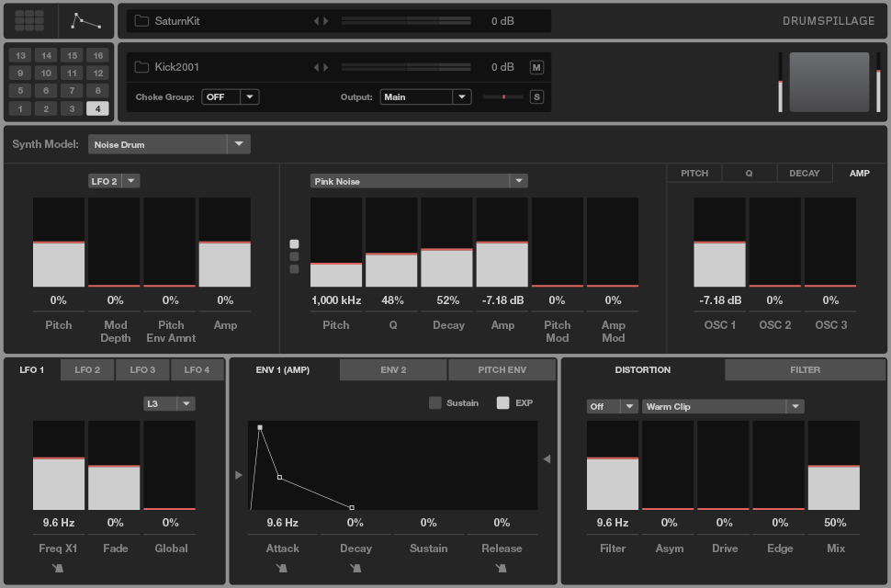Adjust the distortion Mix 50% slider
The width and height of the screenshot is (891, 588).
(834, 465)
